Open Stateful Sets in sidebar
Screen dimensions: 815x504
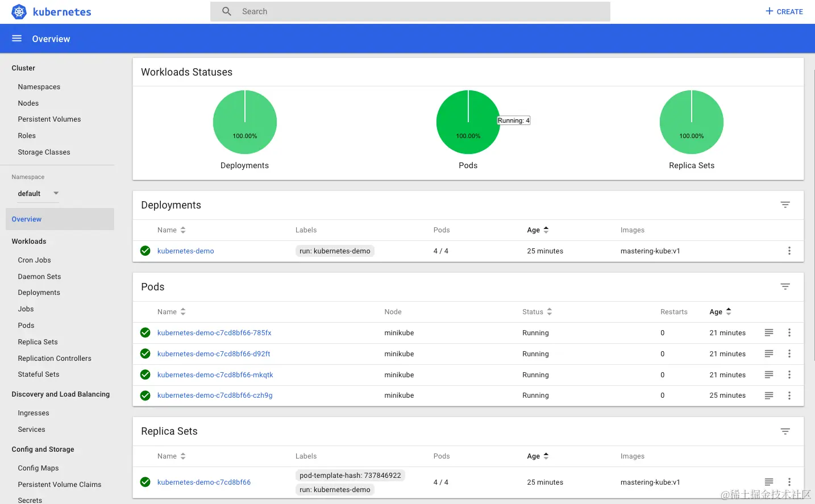pos(39,374)
